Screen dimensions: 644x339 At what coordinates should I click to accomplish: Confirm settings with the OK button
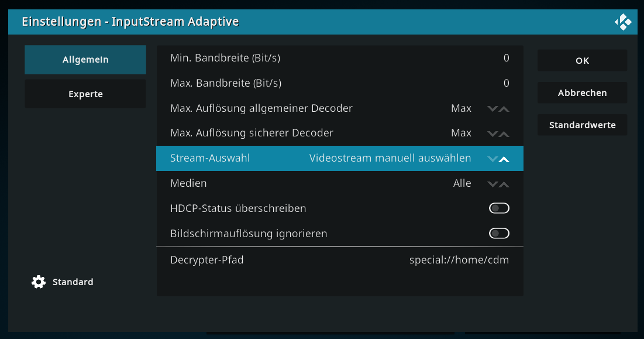click(x=583, y=60)
